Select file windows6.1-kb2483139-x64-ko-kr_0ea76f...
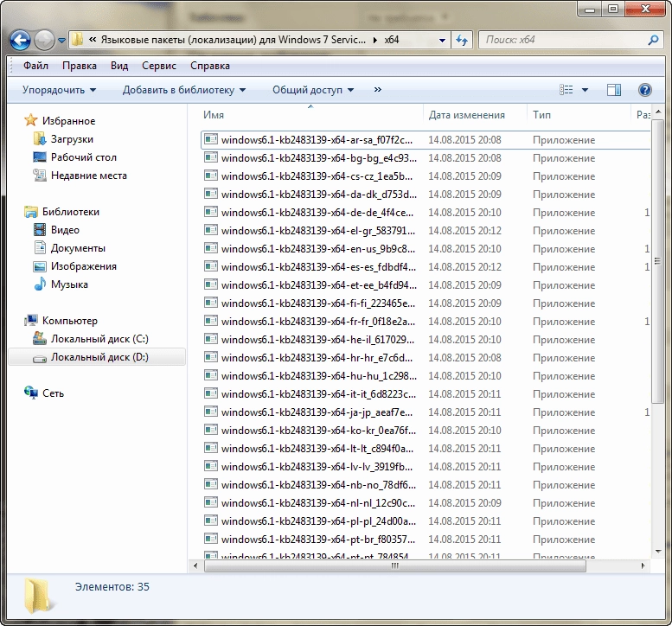The height and width of the screenshot is (626, 672). pyautogui.click(x=318, y=431)
